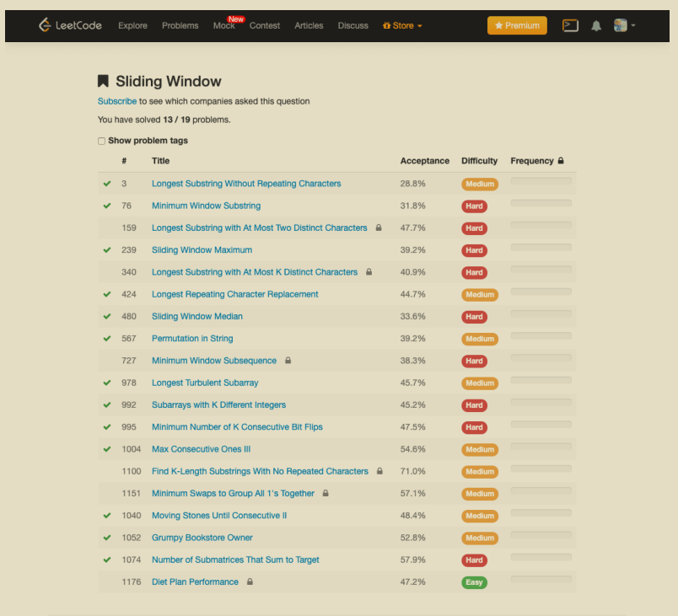Viewport: 678px width, 616px height.
Task: Click the Subscribe link
Action: coord(116,101)
